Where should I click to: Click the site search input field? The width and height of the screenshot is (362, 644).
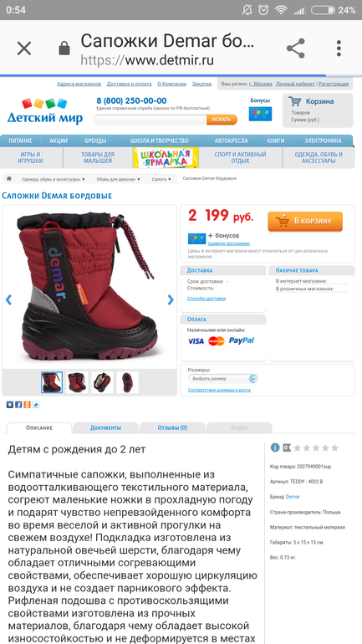click(x=150, y=120)
